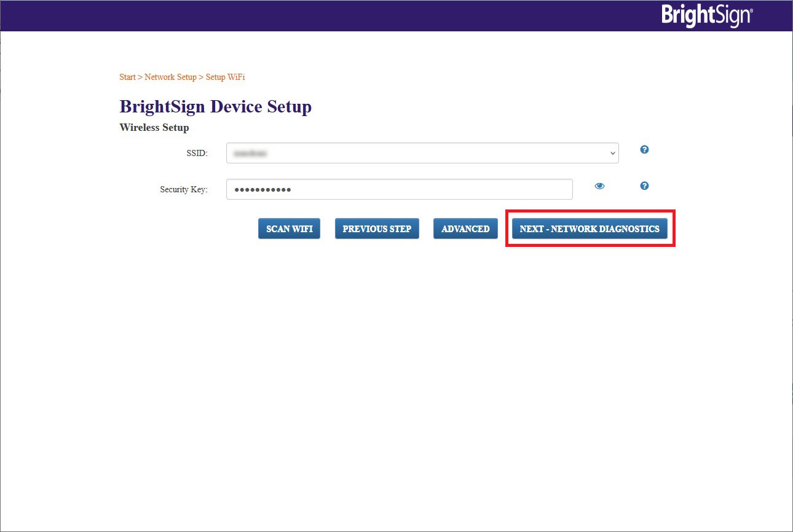793x532 pixels.
Task: Reveal the security key with eye icon
Action: (599, 186)
